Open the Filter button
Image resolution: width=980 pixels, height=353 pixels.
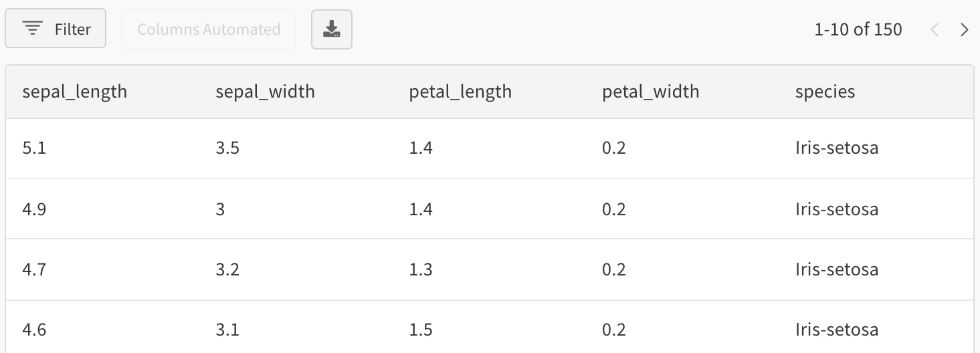pyautogui.click(x=56, y=29)
